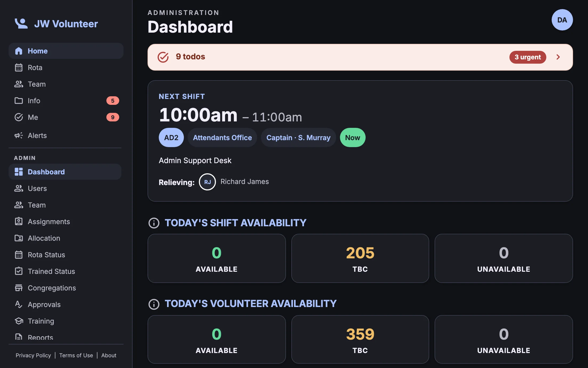Image resolution: width=588 pixels, height=368 pixels.
Task: Go to Allocation admin page
Action: (65, 238)
